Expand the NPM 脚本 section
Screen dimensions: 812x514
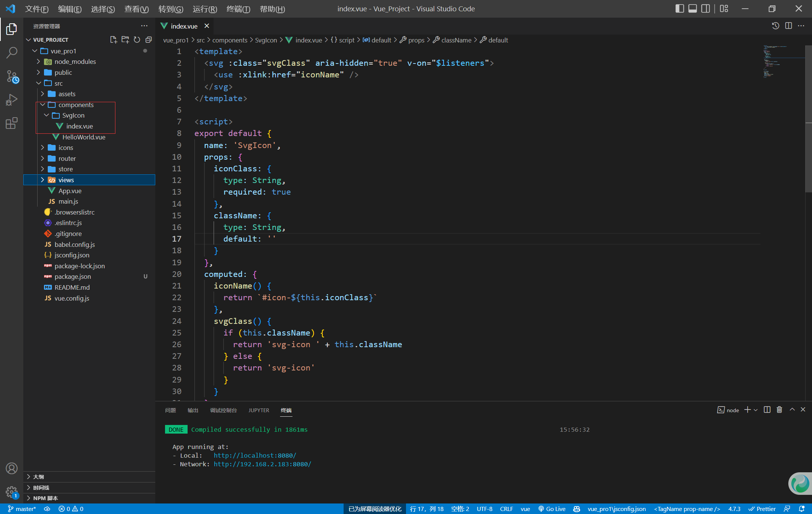(x=89, y=498)
